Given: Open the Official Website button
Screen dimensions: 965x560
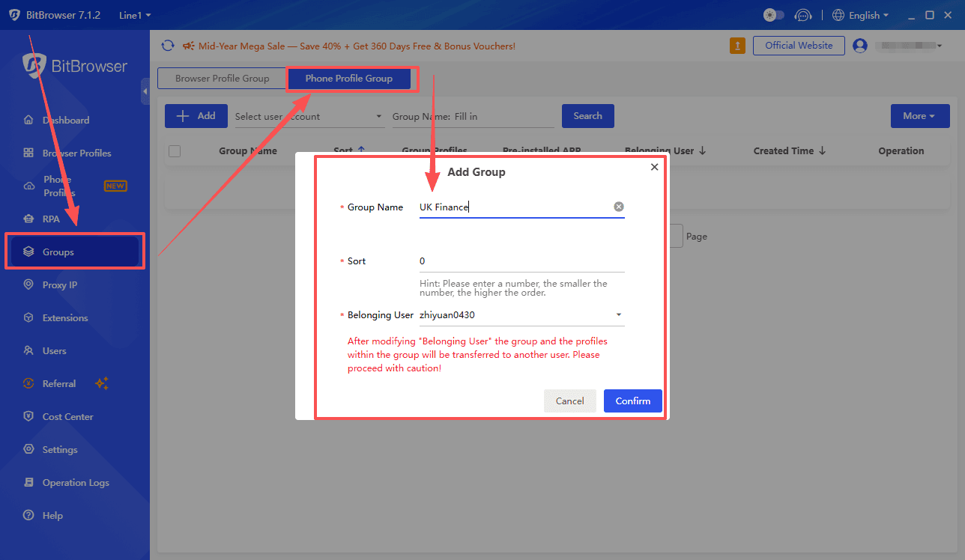Looking at the screenshot, I should (x=799, y=46).
